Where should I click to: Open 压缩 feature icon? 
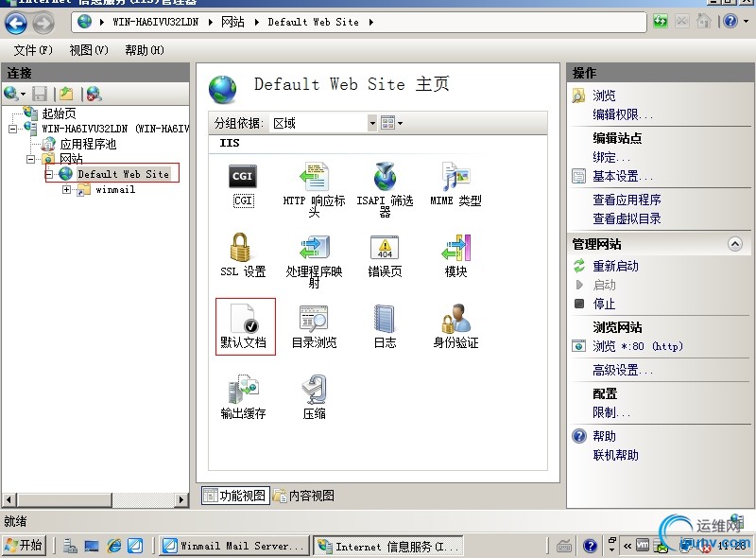(314, 397)
